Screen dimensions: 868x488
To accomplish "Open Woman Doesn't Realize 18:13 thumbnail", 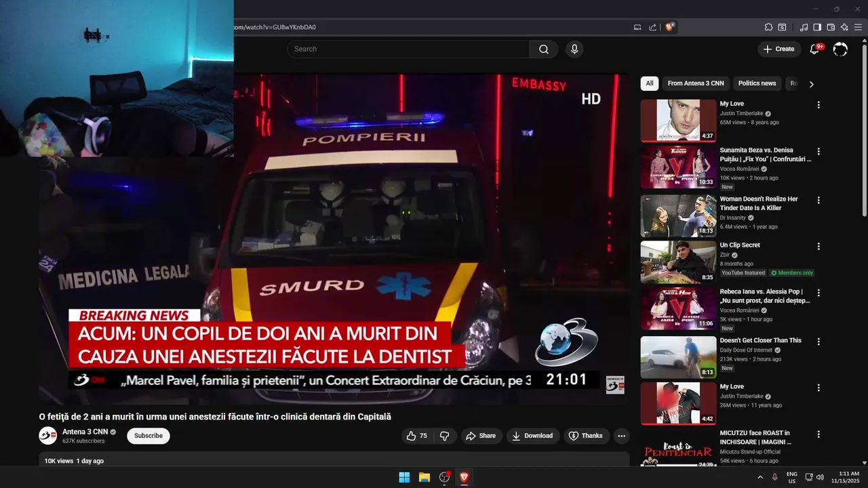I will coord(678,216).
